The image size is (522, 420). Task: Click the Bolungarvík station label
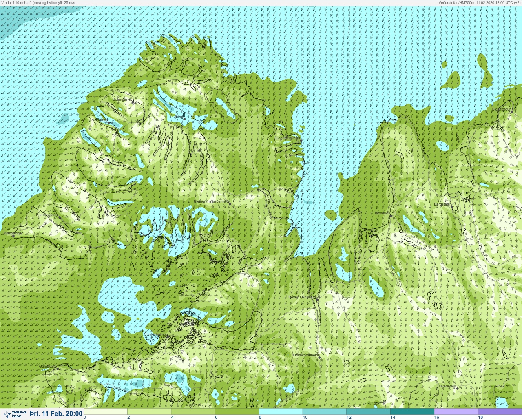click(x=122, y=99)
